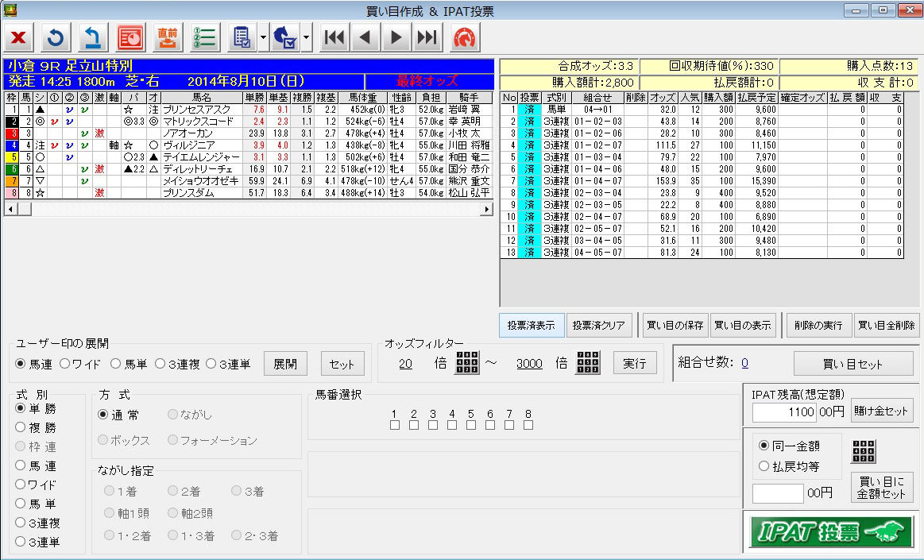Click IPAT残高 amount input field

(x=784, y=411)
